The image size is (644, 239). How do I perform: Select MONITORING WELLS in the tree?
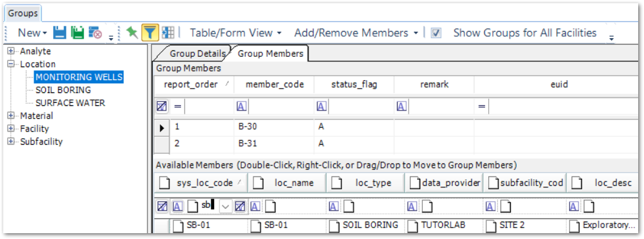[x=79, y=77]
